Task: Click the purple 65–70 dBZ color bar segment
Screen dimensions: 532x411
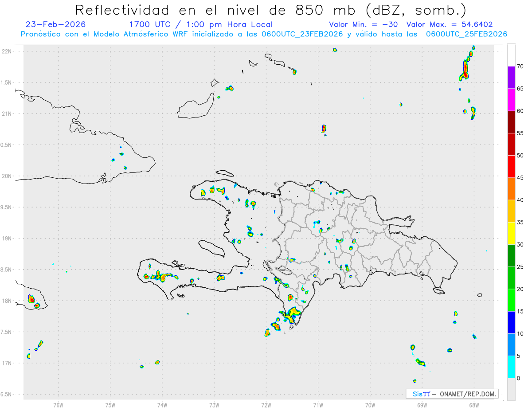Action: (511, 77)
